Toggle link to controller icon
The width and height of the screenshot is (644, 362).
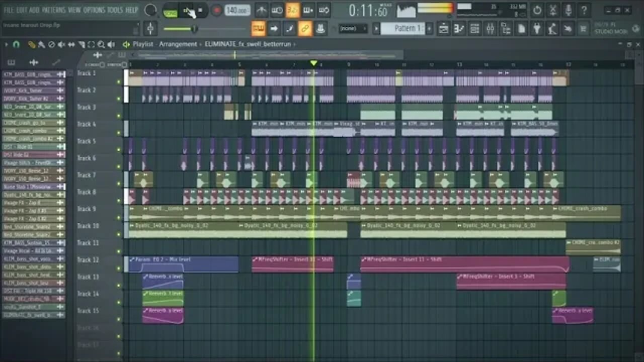(x=305, y=29)
